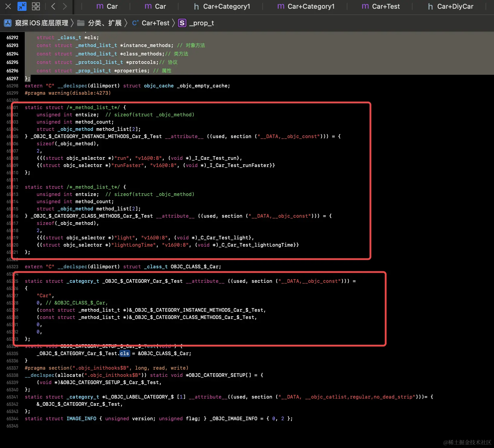Click the blue collapse-editor arrows icon
Viewport: 494px width, 448px height.
[x=22, y=6]
